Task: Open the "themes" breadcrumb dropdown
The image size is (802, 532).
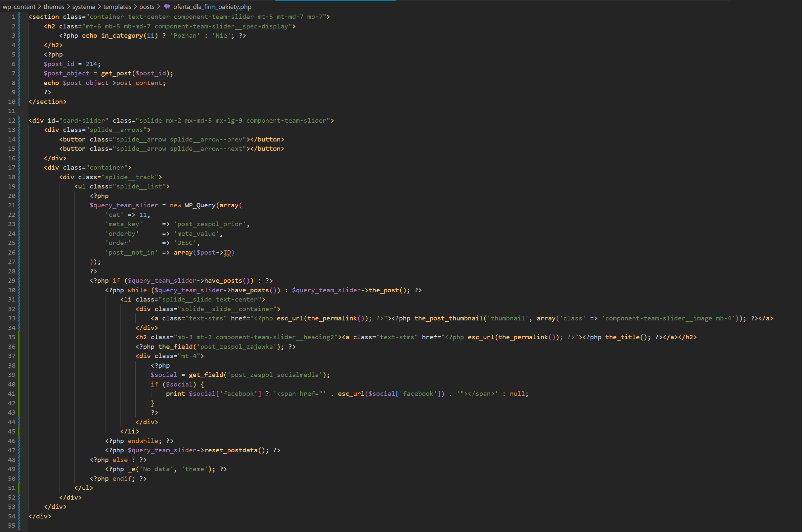Action: click(54, 6)
